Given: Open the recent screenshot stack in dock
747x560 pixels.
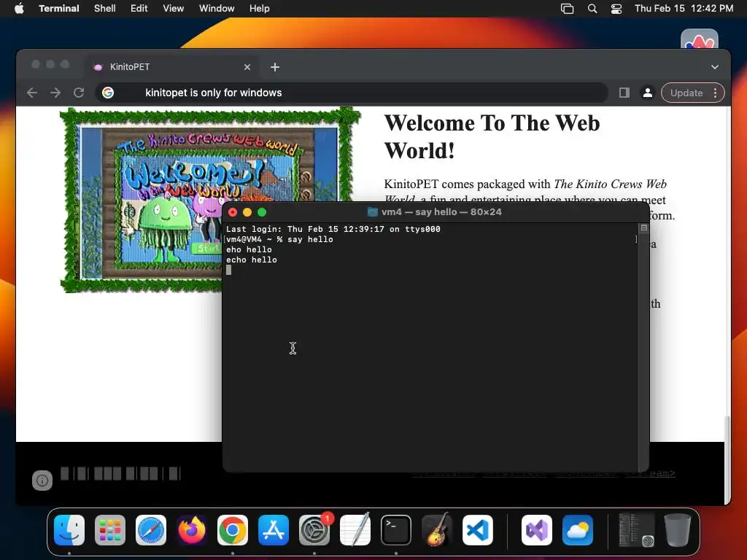Looking at the screenshot, I should pyautogui.click(x=636, y=530).
